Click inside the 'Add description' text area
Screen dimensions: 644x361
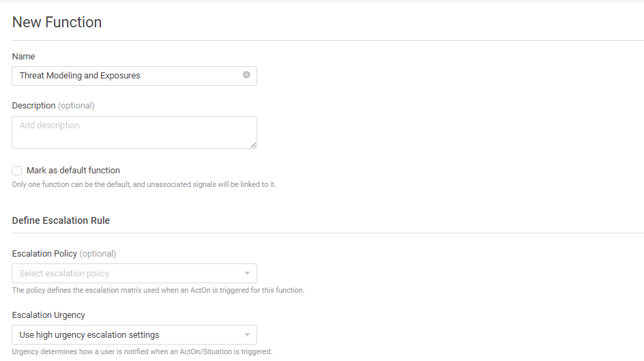pos(134,132)
